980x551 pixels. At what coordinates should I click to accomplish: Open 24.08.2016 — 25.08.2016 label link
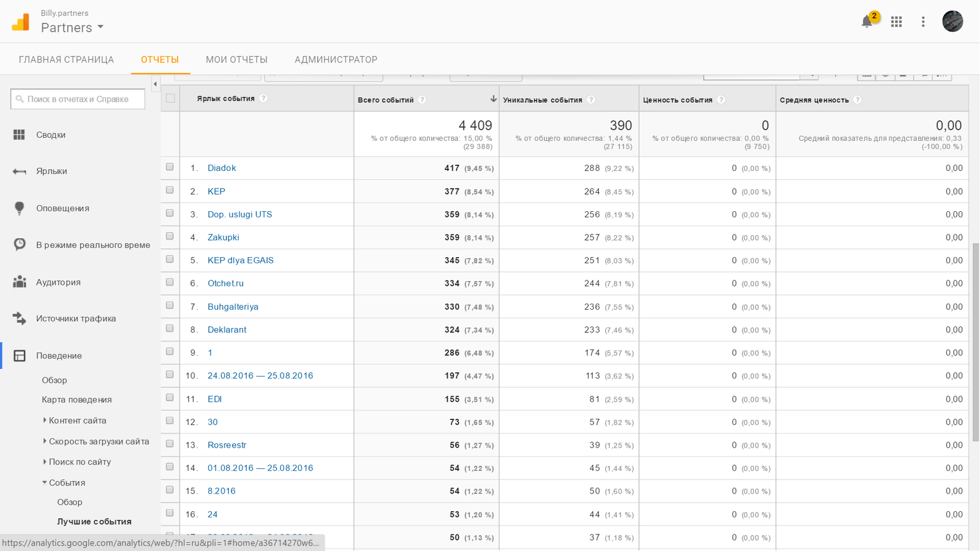[260, 376]
